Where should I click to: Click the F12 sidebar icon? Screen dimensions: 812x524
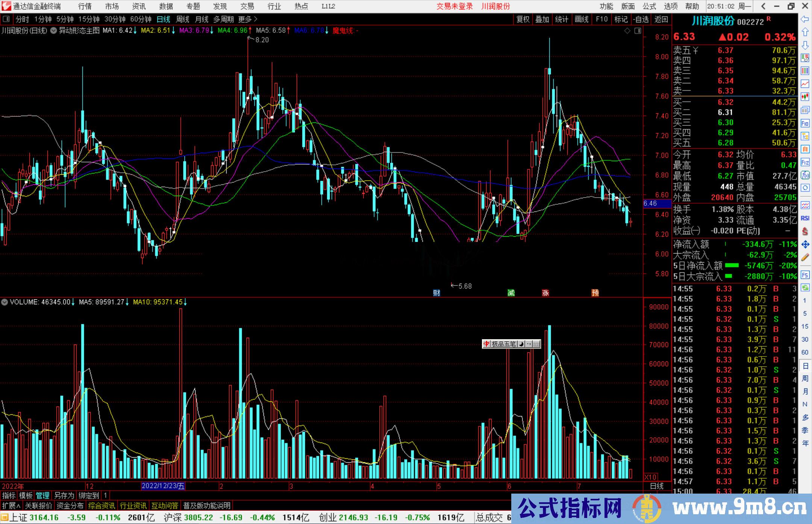coord(805,162)
